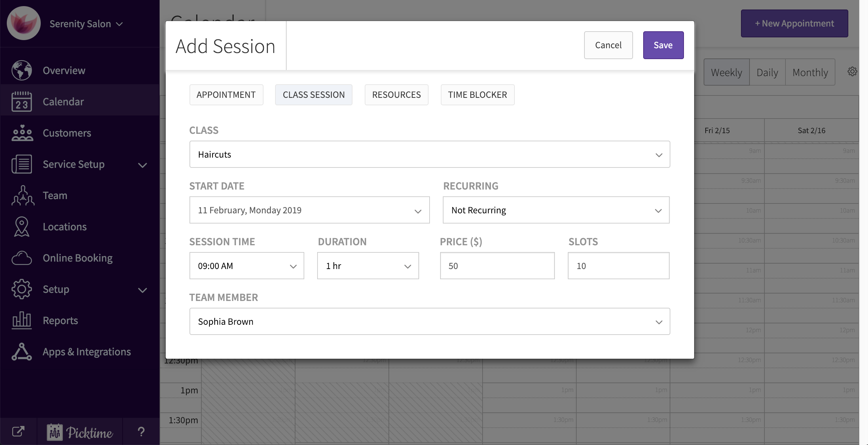Click calendar settings gear icon
This screenshot has height=445, width=868.
coord(852,72)
